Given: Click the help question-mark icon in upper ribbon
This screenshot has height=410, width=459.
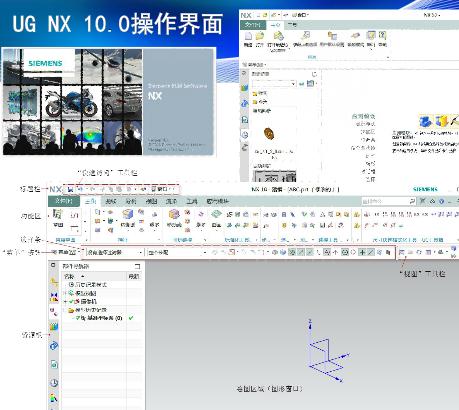Looking at the screenshot, I should (x=382, y=36).
